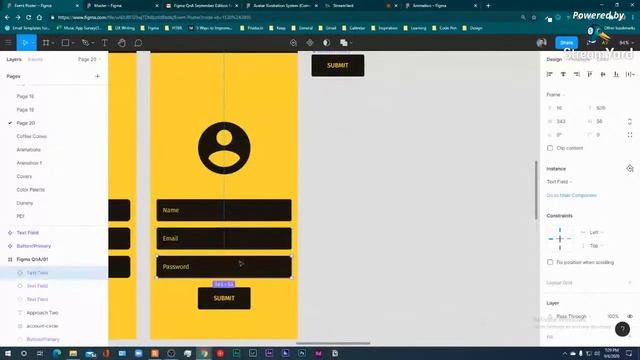The image size is (640, 360).
Task: Select the Text tool
Action: coord(104,42)
